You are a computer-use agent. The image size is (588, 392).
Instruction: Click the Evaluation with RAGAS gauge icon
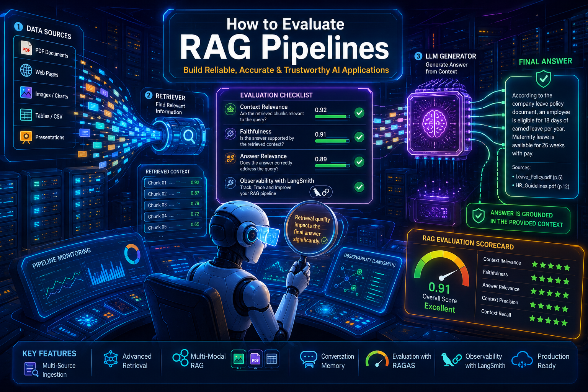[x=377, y=359]
